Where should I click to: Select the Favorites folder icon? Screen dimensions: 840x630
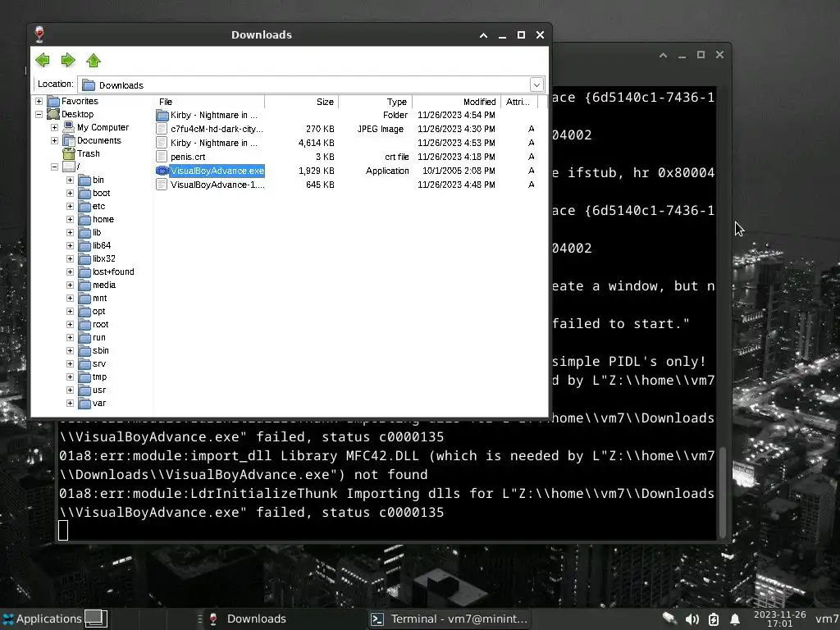[53, 101]
